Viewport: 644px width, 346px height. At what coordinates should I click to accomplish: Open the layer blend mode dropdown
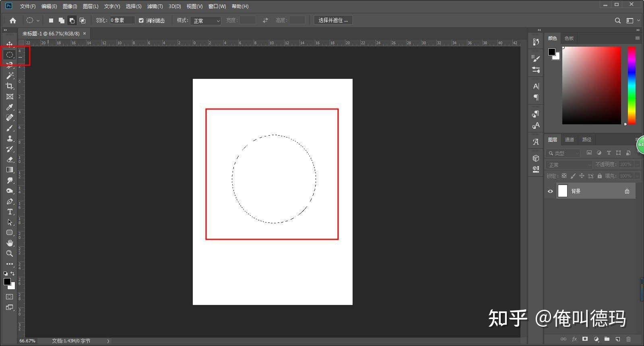(x=569, y=165)
